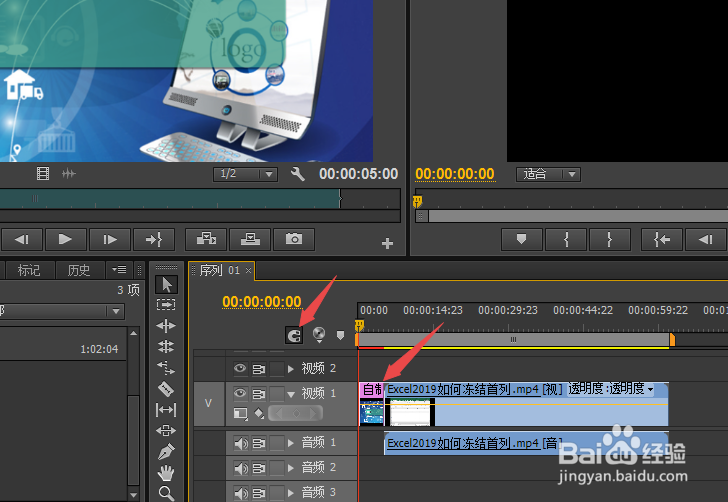
Task: Click the timeline timecode 00:00:00:00
Action: pyautogui.click(x=262, y=302)
